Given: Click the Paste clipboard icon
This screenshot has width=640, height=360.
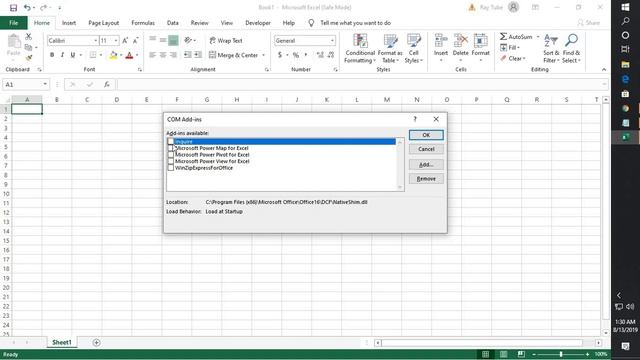Looking at the screenshot, I should [13, 42].
